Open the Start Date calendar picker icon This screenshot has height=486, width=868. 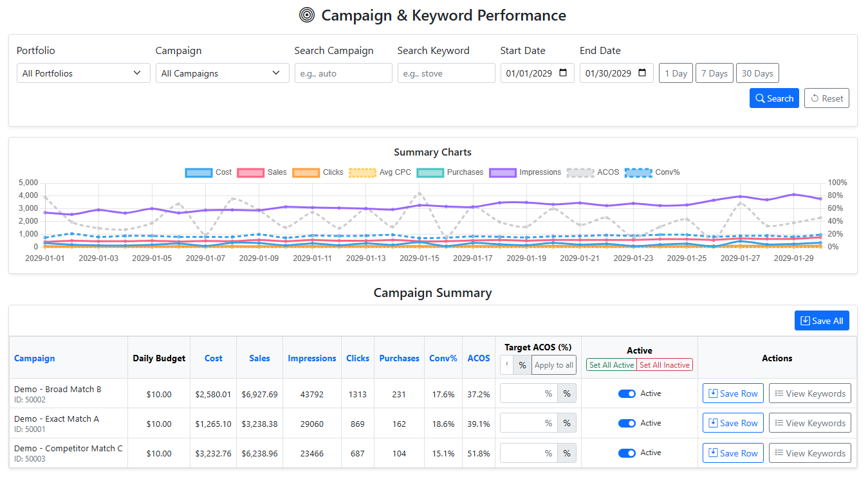[x=563, y=73]
